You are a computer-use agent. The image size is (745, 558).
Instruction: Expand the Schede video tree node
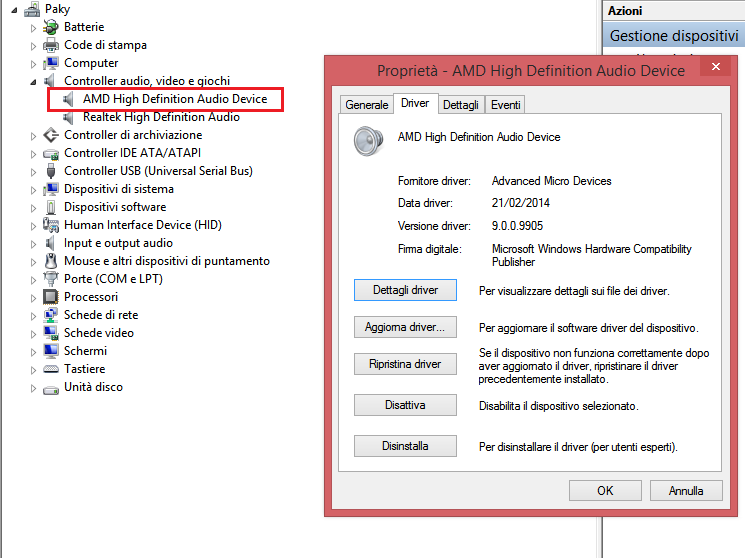point(33,334)
